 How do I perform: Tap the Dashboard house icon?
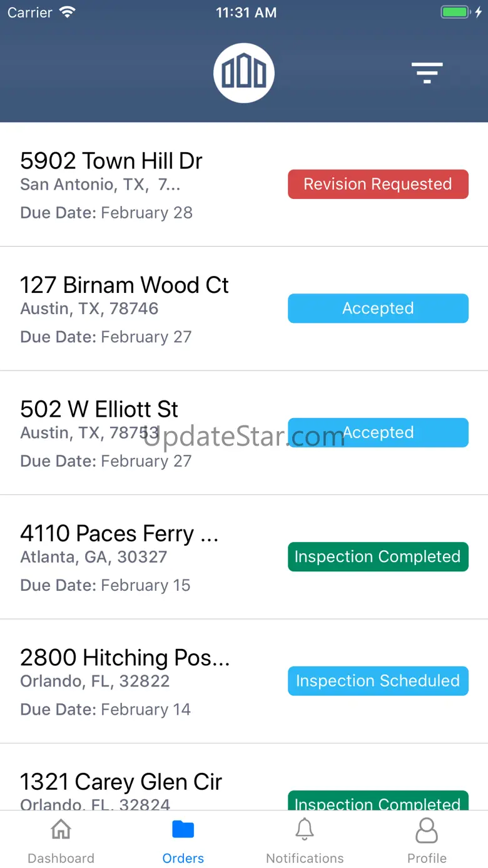61,830
